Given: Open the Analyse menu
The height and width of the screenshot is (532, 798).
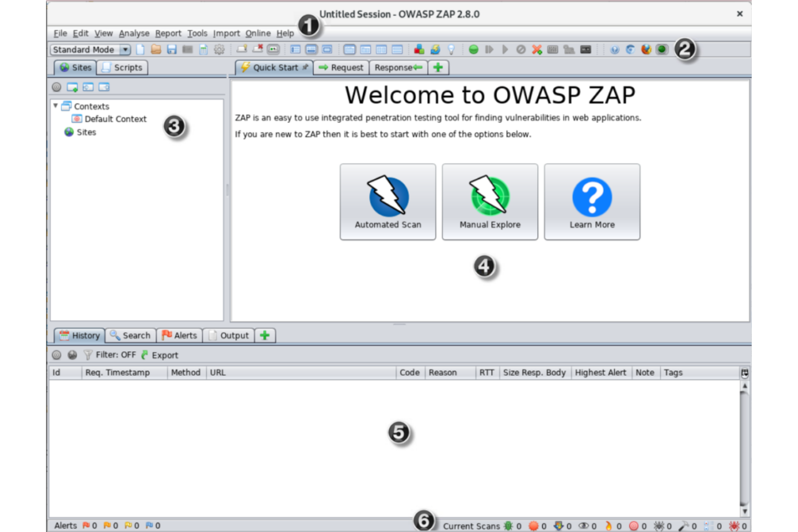Looking at the screenshot, I should [134, 33].
